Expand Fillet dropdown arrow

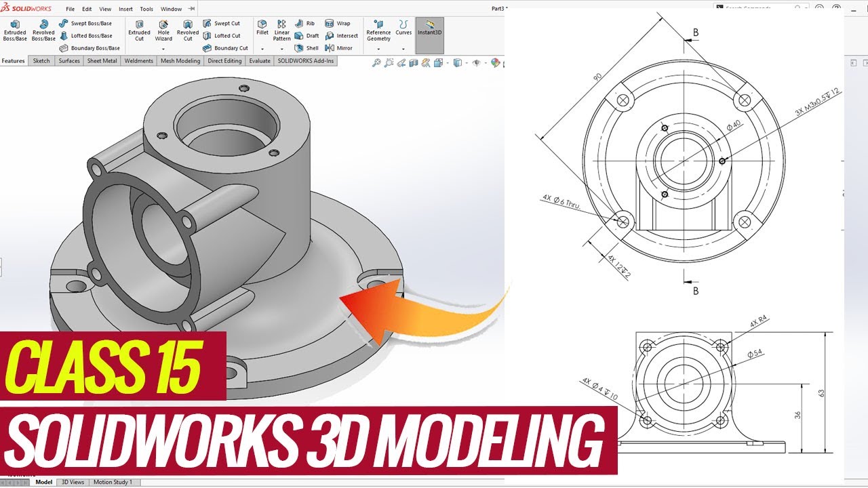[x=262, y=49]
